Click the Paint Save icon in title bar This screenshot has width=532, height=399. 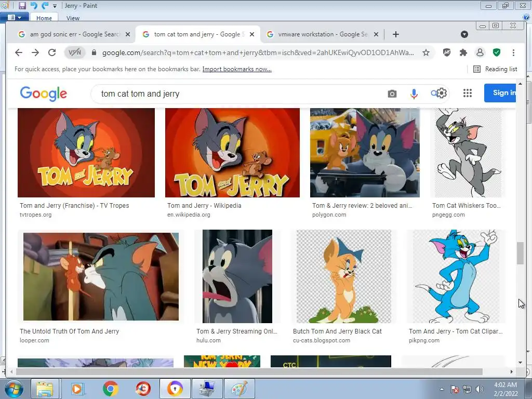click(x=22, y=5)
